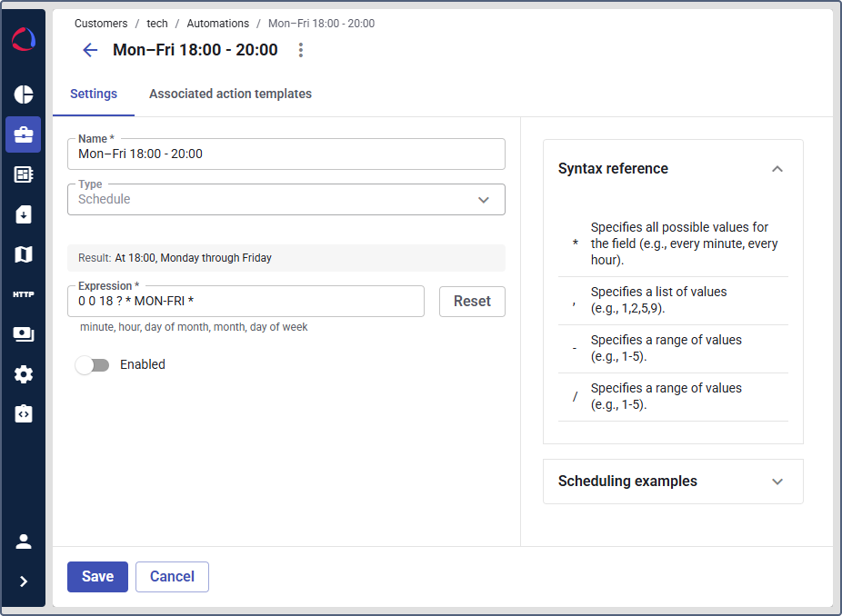The width and height of the screenshot is (842, 616).
Task: Open settings via the gear icon
Action: pos(23,373)
